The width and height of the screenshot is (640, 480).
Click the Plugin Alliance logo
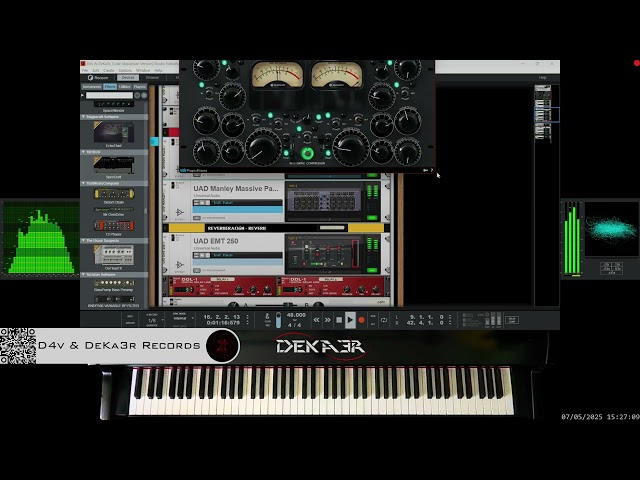(194, 170)
